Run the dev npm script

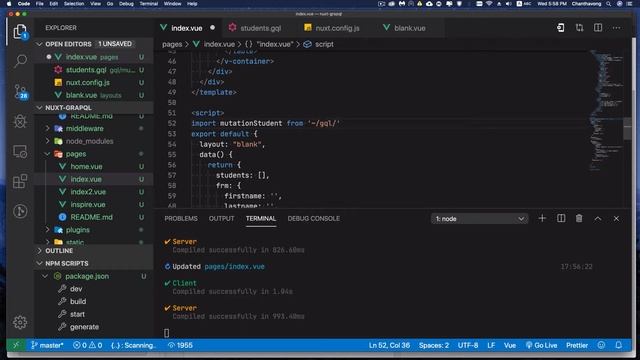point(76,289)
